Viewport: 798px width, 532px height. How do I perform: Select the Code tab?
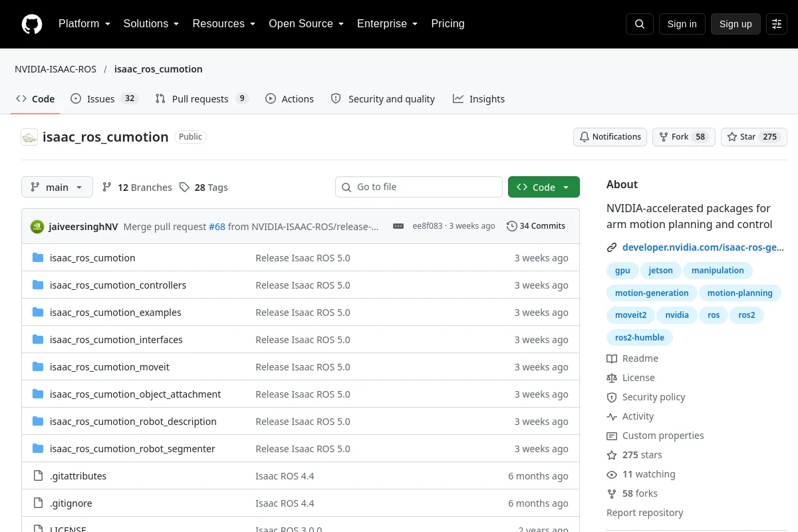click(x=36, y=99)
